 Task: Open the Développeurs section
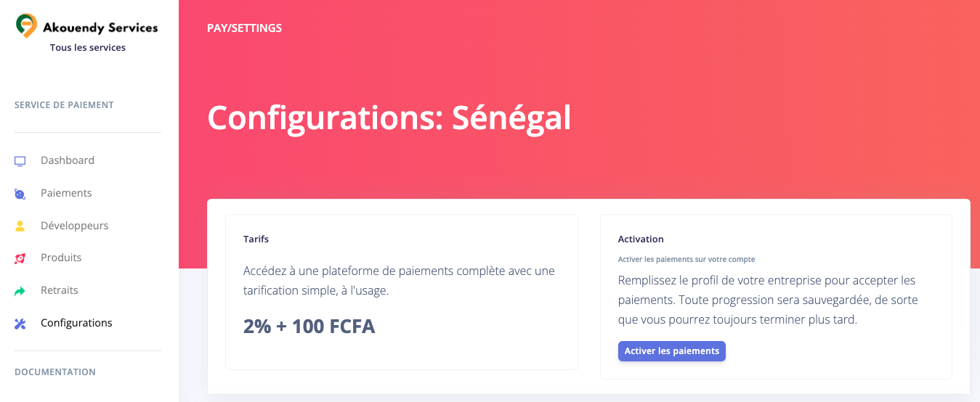coord(74,226)
